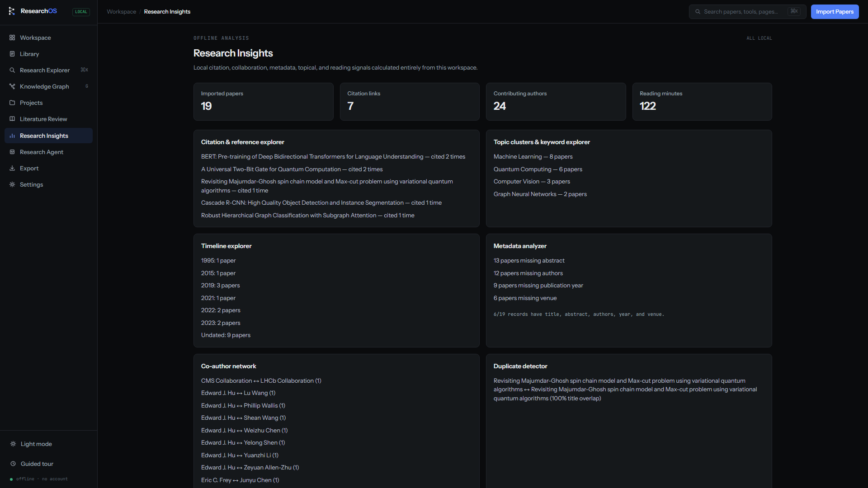The height and width of the screenshot is (488, 868).
Task: Click the ALL LOCAL label
Action: (x=759, y=38)
